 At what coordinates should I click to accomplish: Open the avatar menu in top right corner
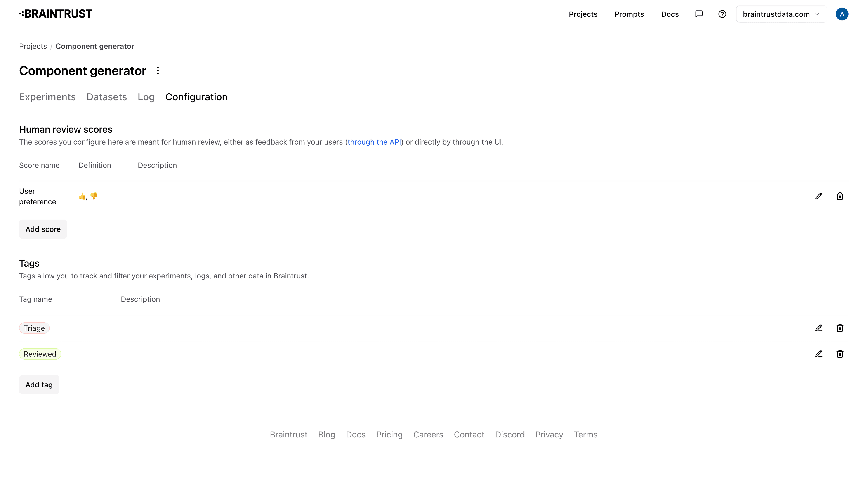point(842,14)
